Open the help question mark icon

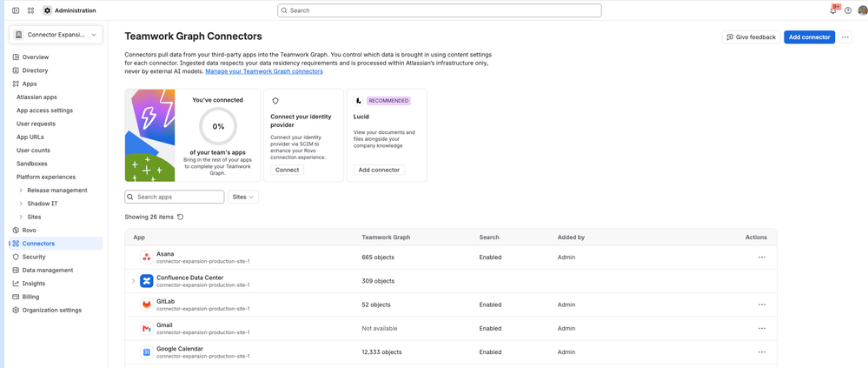(x=848, y=10)
